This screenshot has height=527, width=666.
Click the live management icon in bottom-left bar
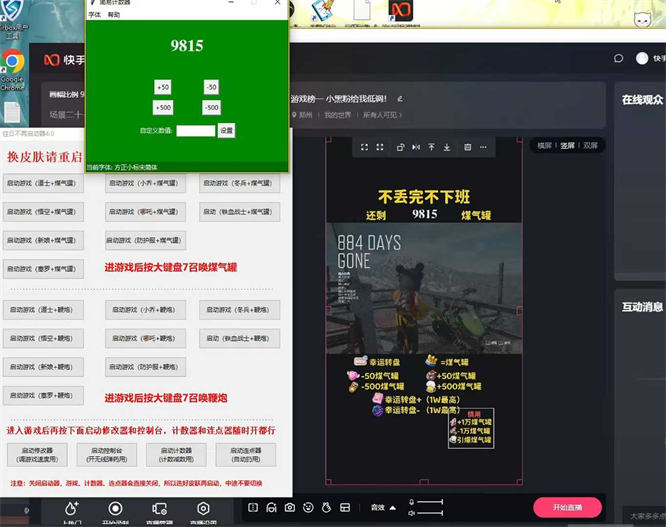click(x=159, y=508)
